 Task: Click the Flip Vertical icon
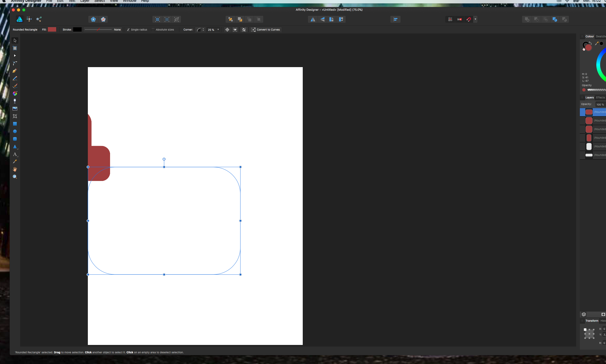pos(322,19)
